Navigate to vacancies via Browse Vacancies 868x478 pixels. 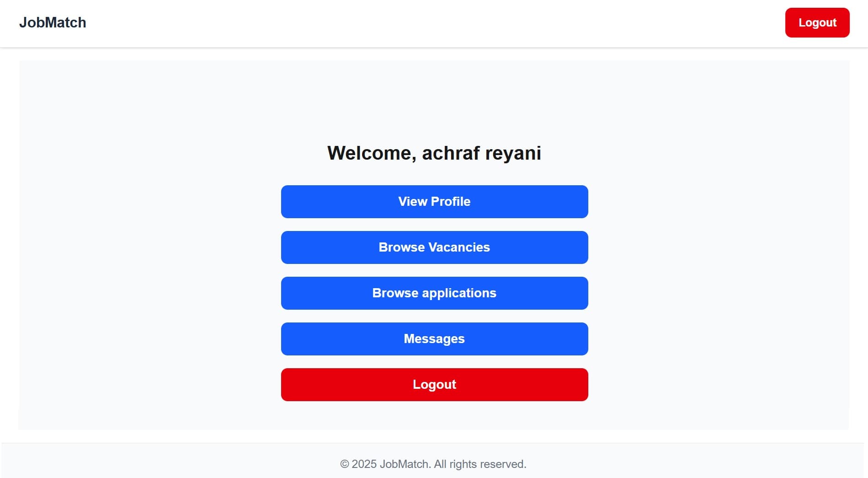tap(434, 247)
